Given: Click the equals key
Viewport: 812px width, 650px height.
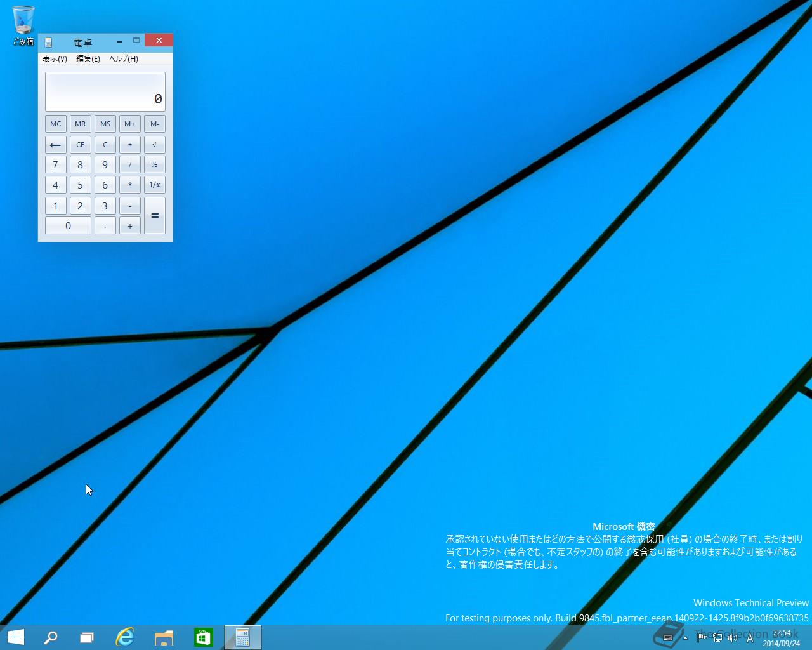Looking at the screenshot, I should [155, 216].
